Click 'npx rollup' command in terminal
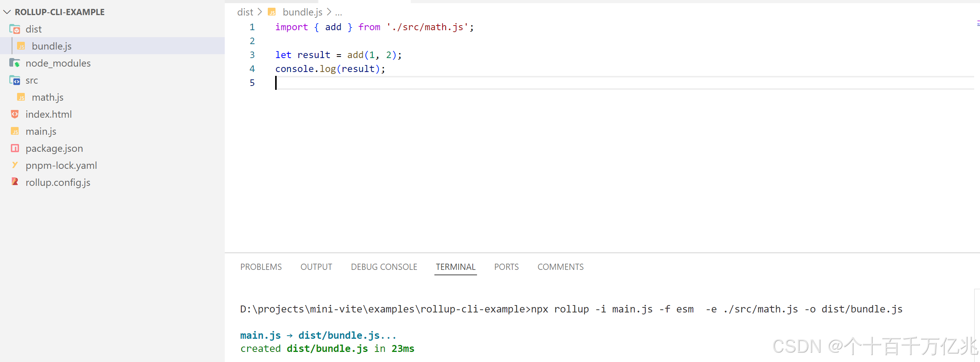Viewport: 980px width, 362px height. [560, 309]
